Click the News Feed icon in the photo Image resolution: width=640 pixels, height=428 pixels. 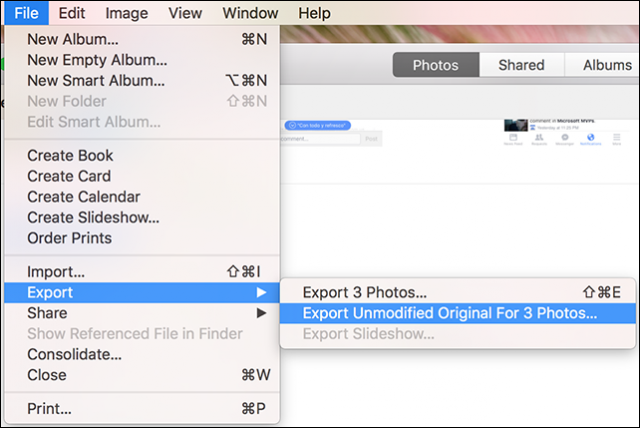click(x=511, y=139)
